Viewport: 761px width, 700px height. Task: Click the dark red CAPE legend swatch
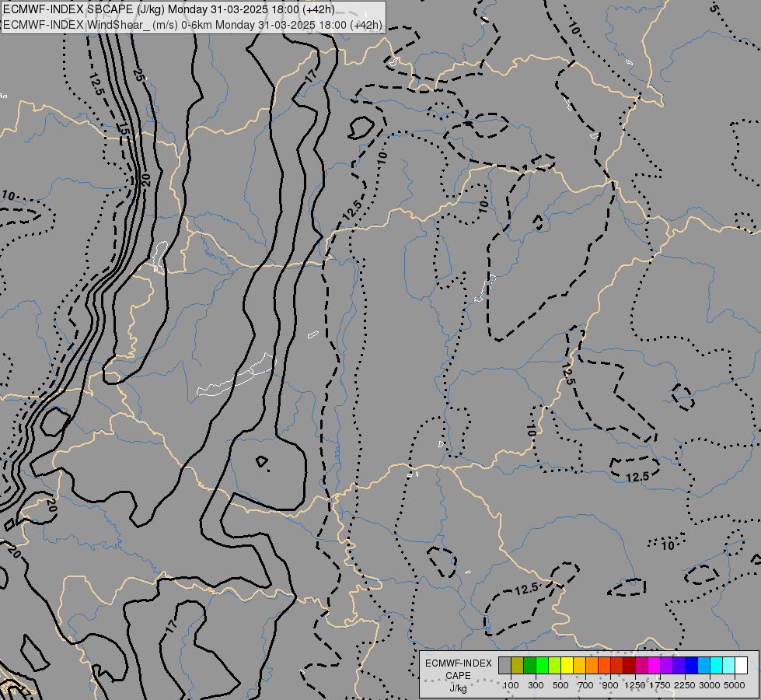pos(629,665)
